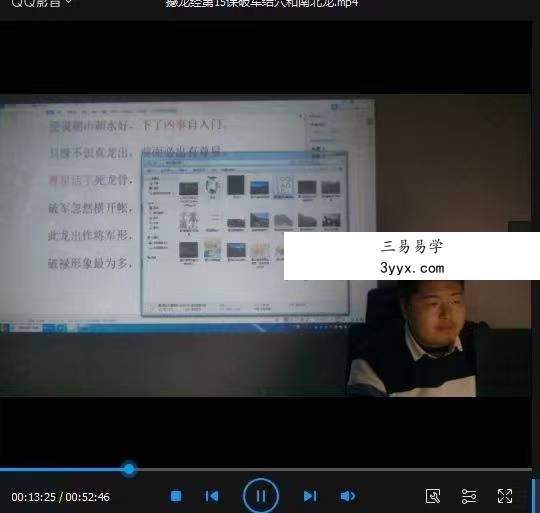
Task: Click the 00:13:25 / 00:52:46 time display
Action: [x=60, y=497]
